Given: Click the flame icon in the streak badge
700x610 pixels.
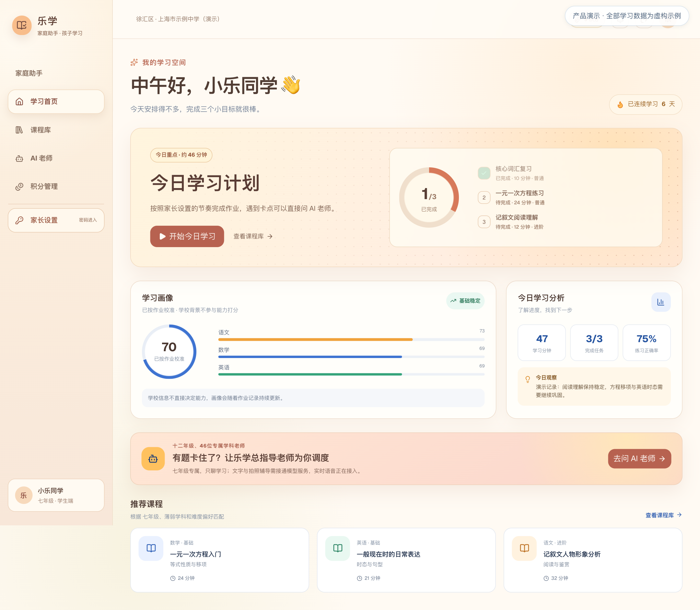Looking at the screenshot, I should click(620, 104).
